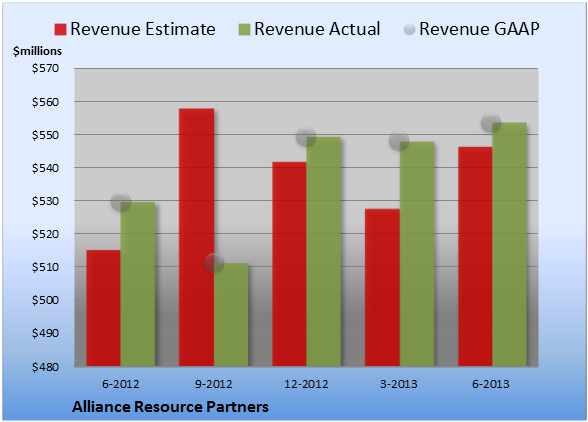This screenshot has height=422, width=588.
Task: Click the red Revenue Estimate legend swatch
Action: pos(60,29)
